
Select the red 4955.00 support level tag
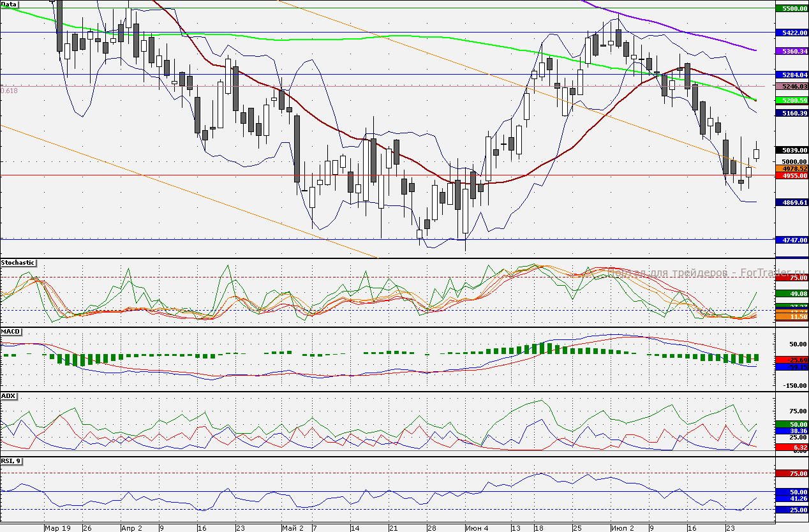pos(791,175)
